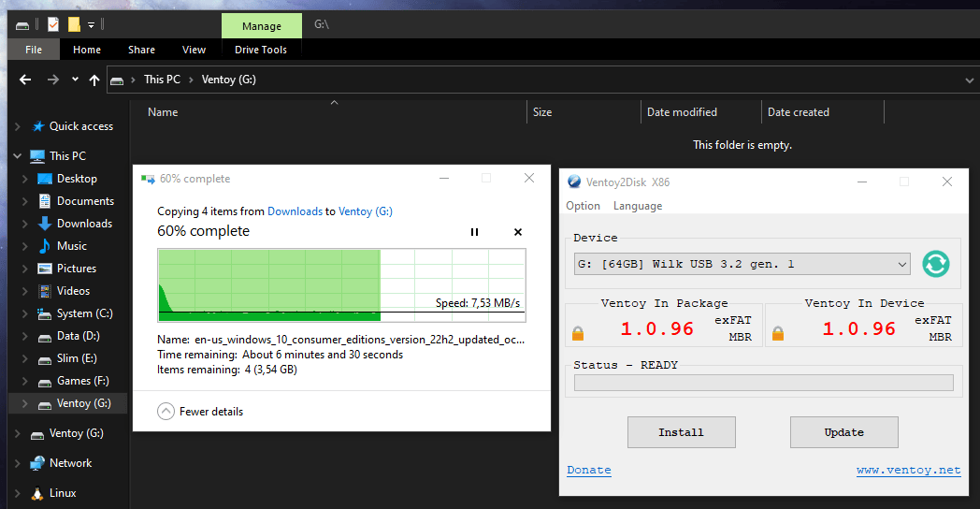The height and width of the screenshot is (509, 980).
Task: Click the Name column header
Action: pos(163,112)
